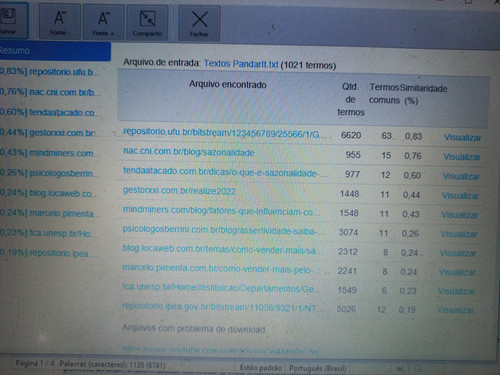Viewport: 500px width, 375px height.
Task: Click Página 1 / 4 in status bar
Action: tap(35, 364)
